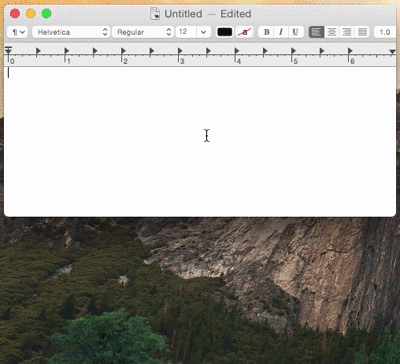
Task: Click the Untitled document title
Action: [x=183, y=14]
